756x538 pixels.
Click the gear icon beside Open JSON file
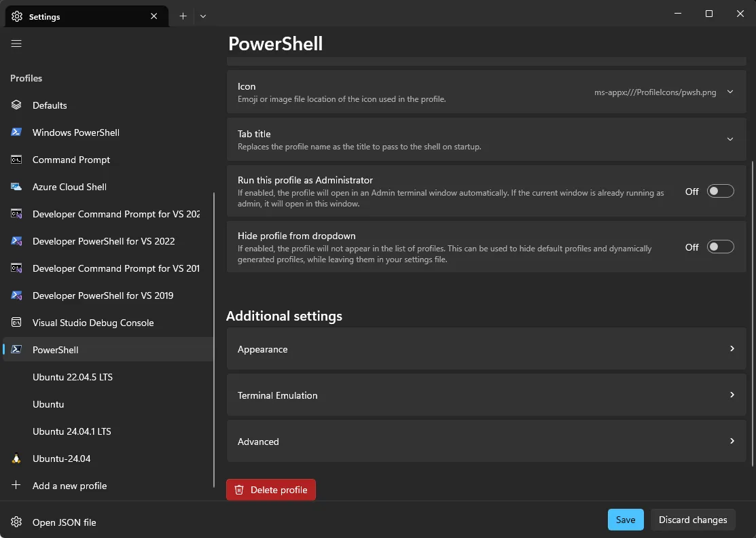pyautogui.click(x=15, y=522)
